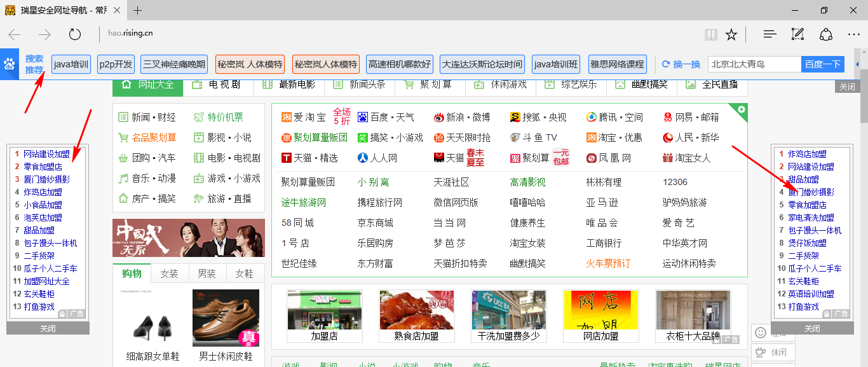The image size is (868, 367).
Task: Close top search bar 关闭 button
Action: pyautogui.click(x=847, y=87)
